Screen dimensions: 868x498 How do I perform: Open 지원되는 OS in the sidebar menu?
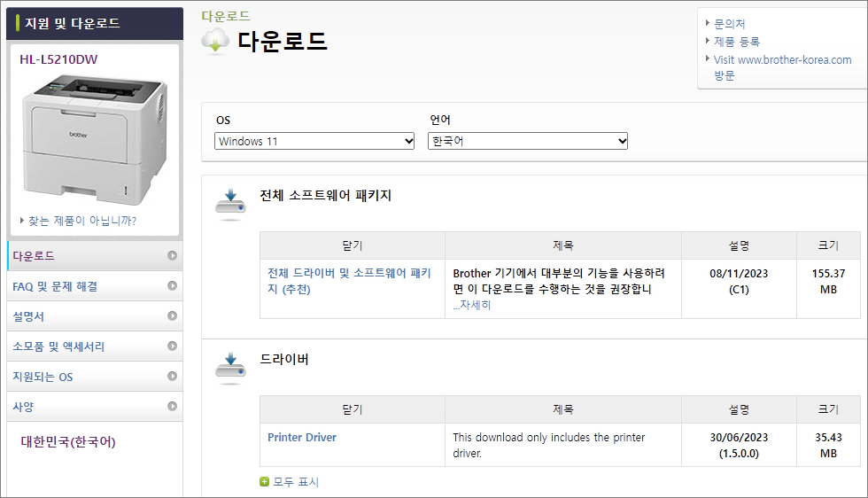95,377
